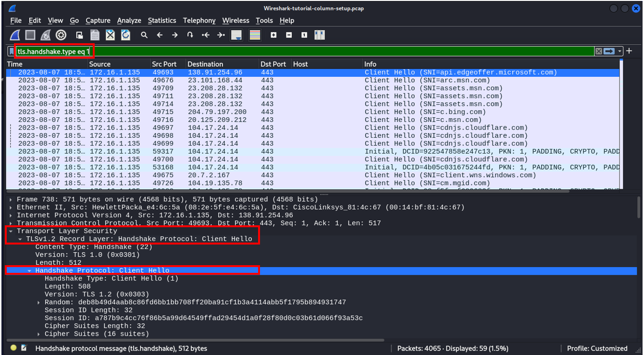Expand the Random field row
The image size is (644, 355).
(x=39, y=302)
